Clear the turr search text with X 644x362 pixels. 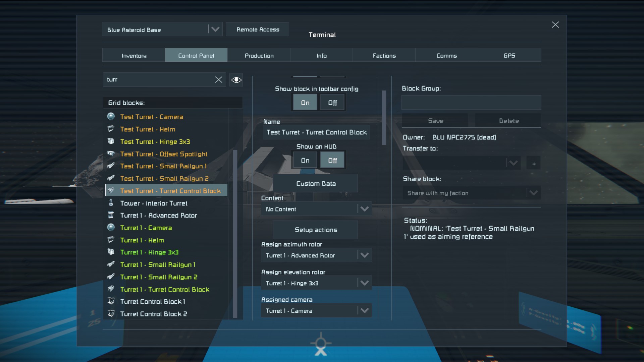tap(218, 79)
